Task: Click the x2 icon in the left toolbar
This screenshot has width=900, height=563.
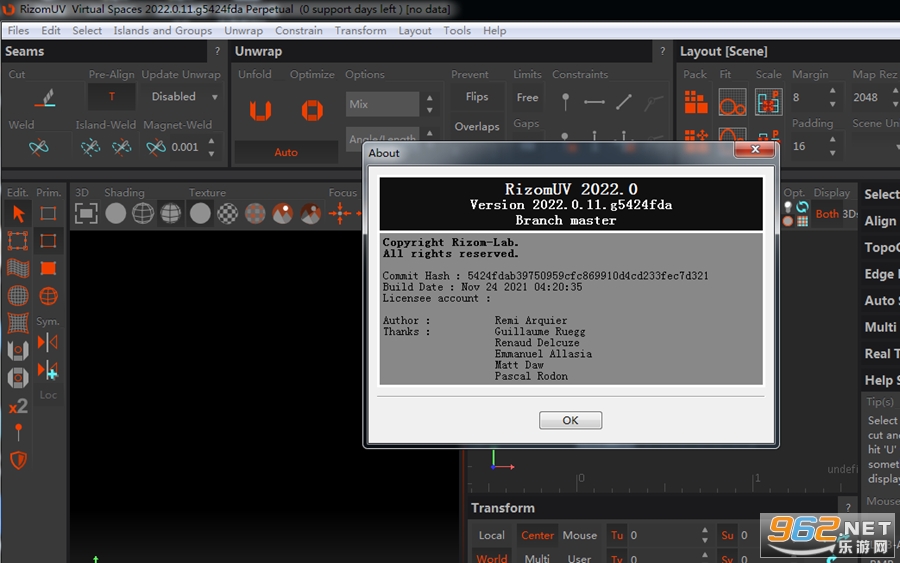Action: click(18, 406)
